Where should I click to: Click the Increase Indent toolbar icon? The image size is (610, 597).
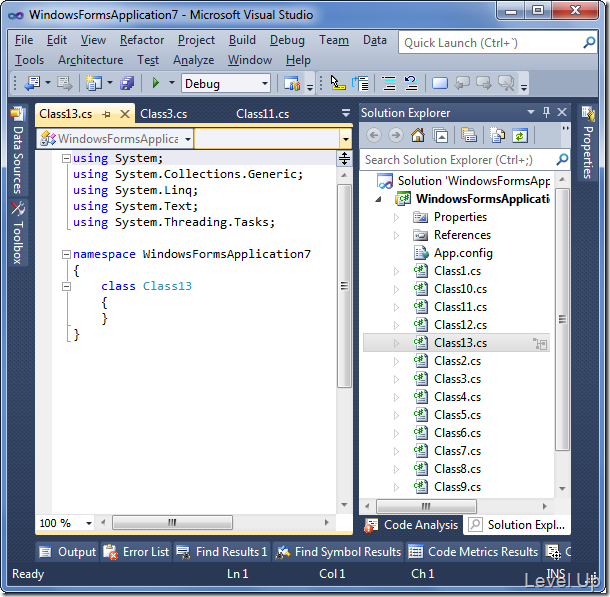[x=360, y=83]
